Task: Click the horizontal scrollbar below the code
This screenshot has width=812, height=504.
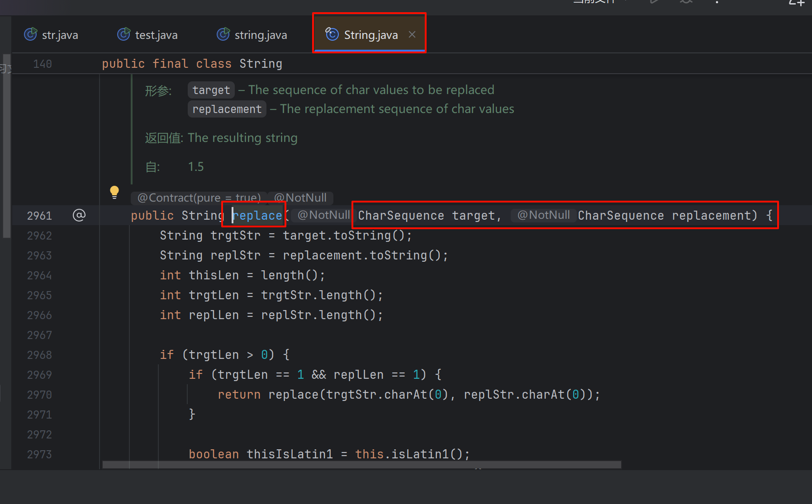Action: pyautogui.click(x=361, y=465)
